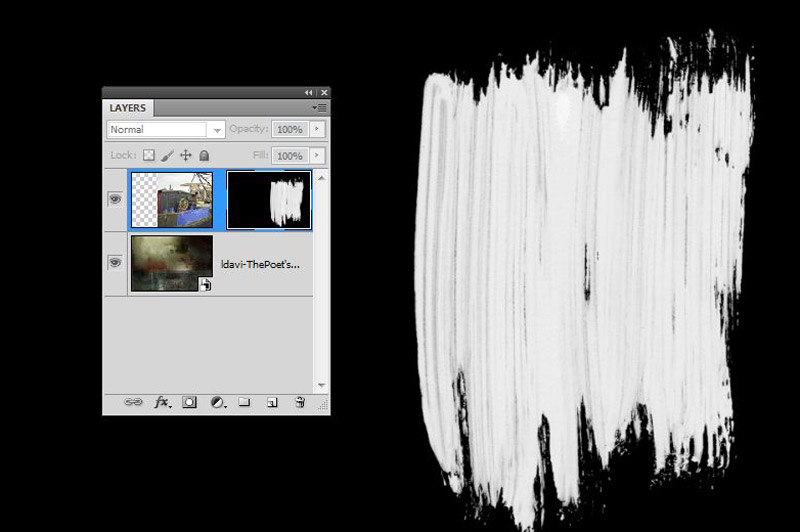Create a new group folder
Screen dimensions: 800x532
[x=244, y=402]
